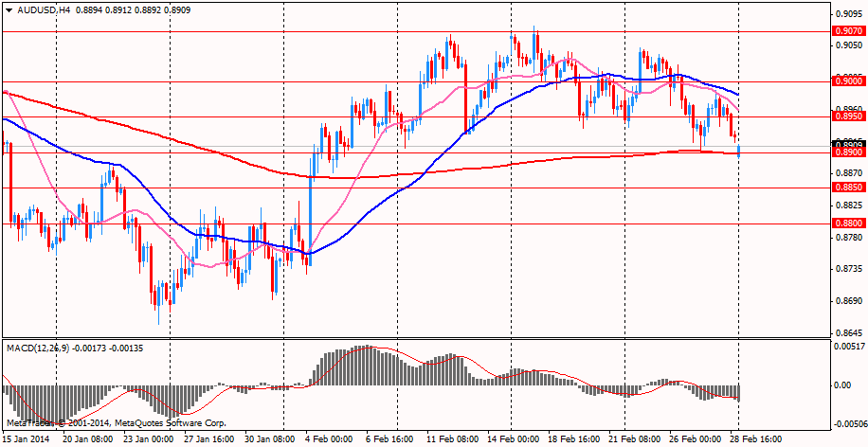This screenshot has width=868, height=447.
Task: Select the red 0.8850 price level label
Action: coord(849,188)
